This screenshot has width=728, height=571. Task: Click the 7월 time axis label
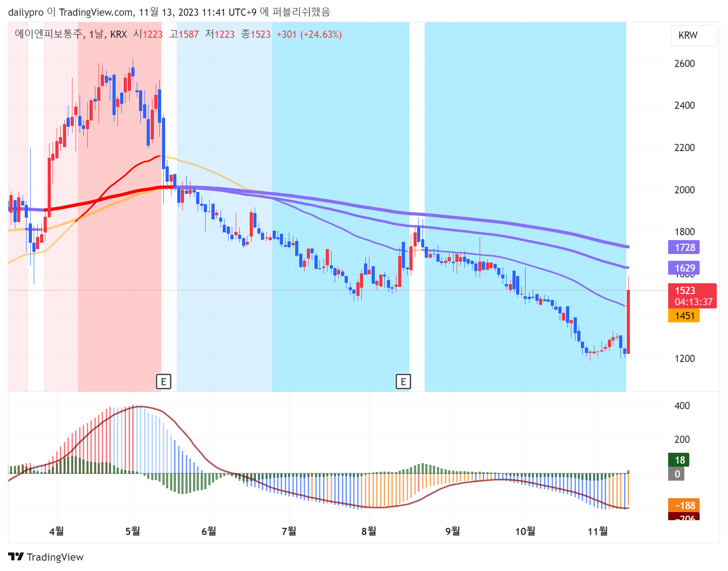tap(289, 531)
